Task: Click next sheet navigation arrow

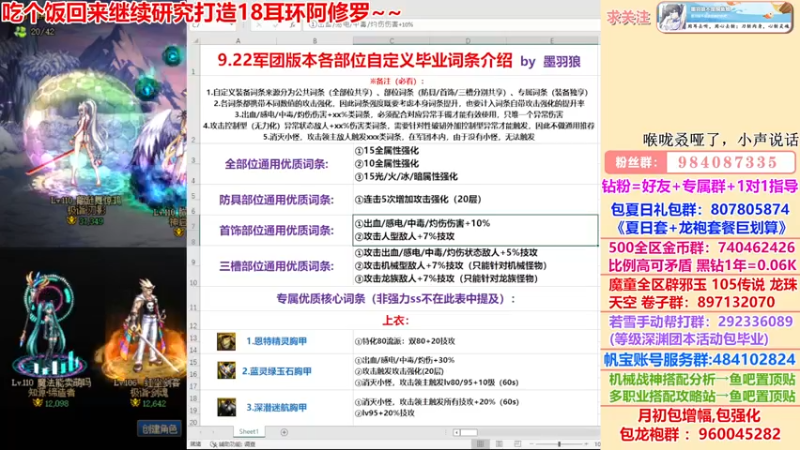Action: coord(213,432)
